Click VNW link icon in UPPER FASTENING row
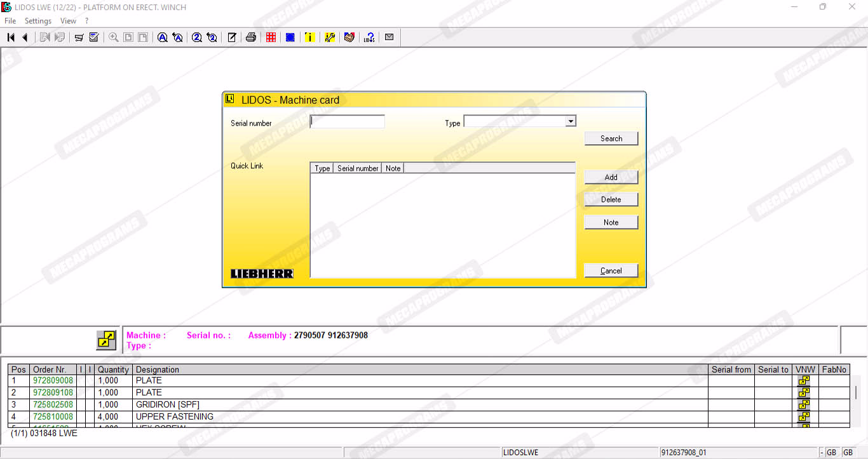 click(x=804, y=417)
